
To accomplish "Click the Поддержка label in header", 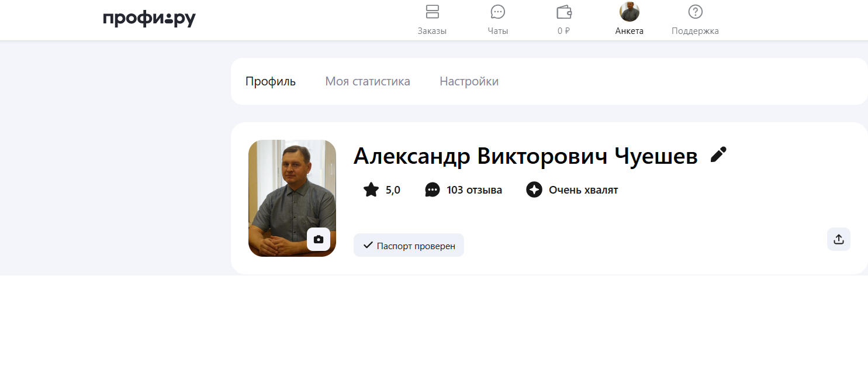I will (x=695, y=31).
